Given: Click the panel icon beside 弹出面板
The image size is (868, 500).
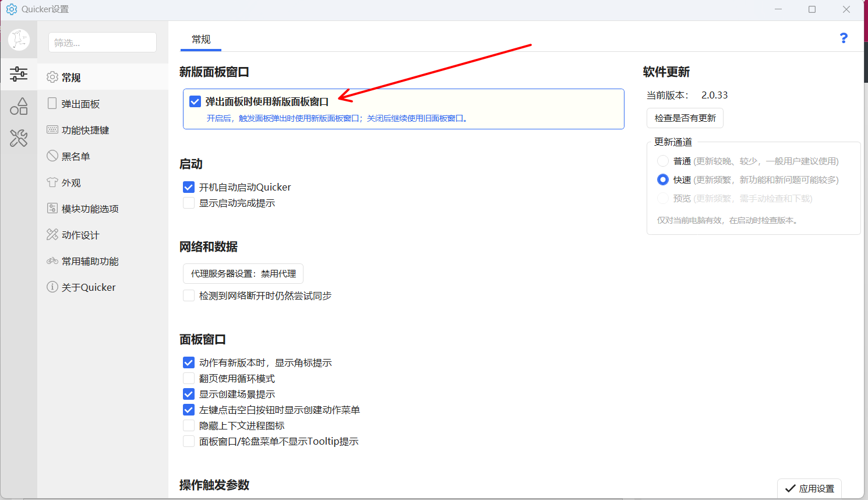Looking at the screenshot, I should click(x=52, y=104).
